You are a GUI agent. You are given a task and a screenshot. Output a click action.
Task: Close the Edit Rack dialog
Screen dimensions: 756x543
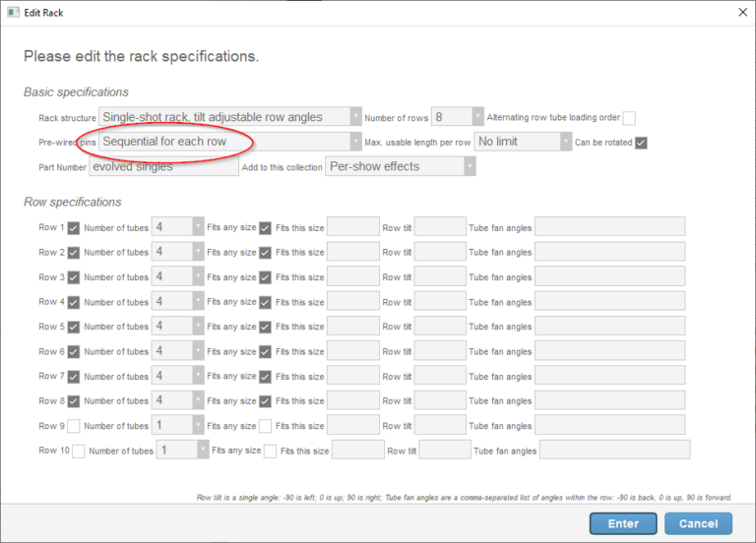coord(740,12)
